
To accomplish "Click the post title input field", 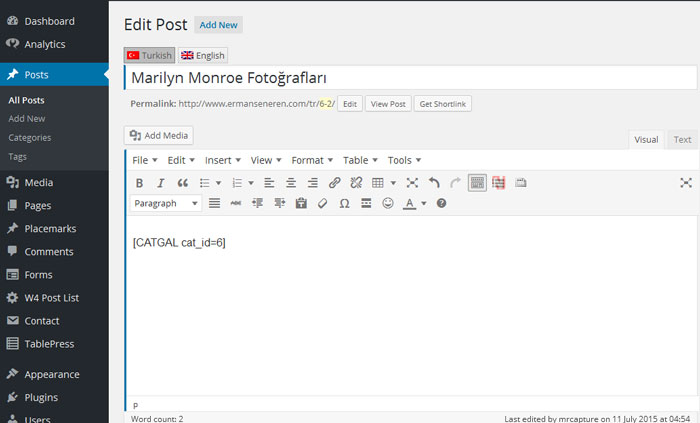I will click(x=410, y=78).
